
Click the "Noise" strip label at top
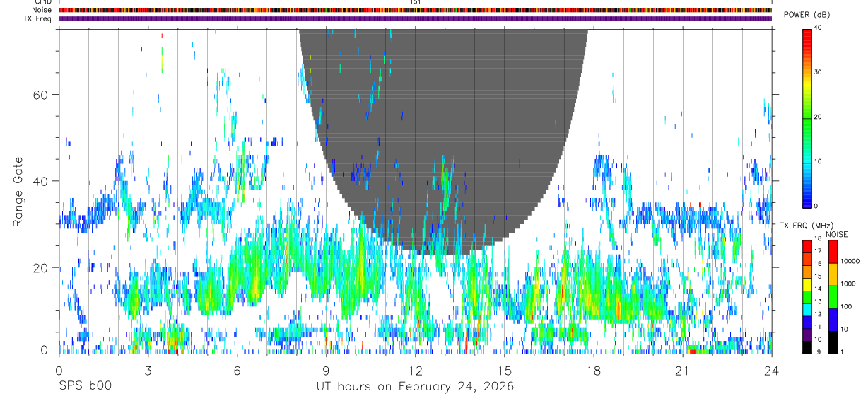click(x=42, y=10)
